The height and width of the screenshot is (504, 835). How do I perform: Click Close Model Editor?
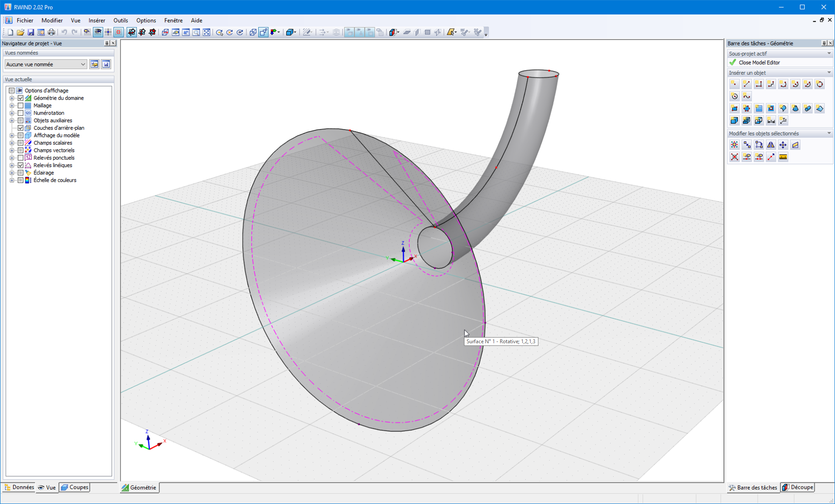tap(759, 63)
